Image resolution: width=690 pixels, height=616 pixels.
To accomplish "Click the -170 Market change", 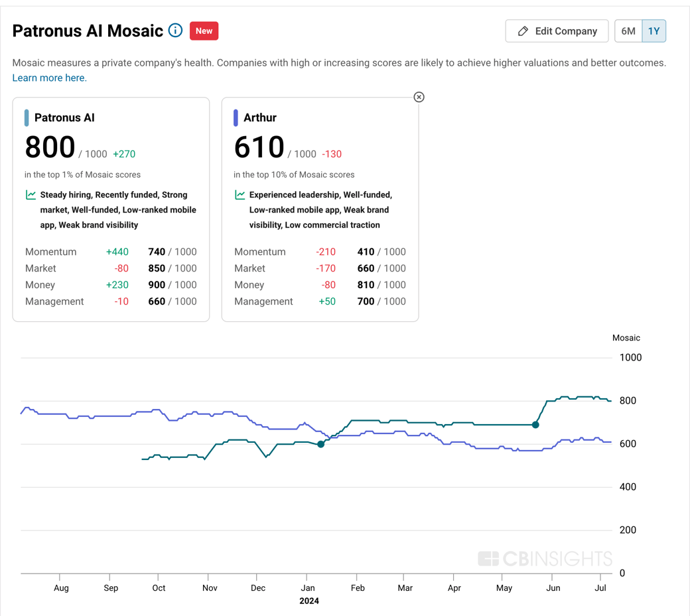I will click(326, 269).
